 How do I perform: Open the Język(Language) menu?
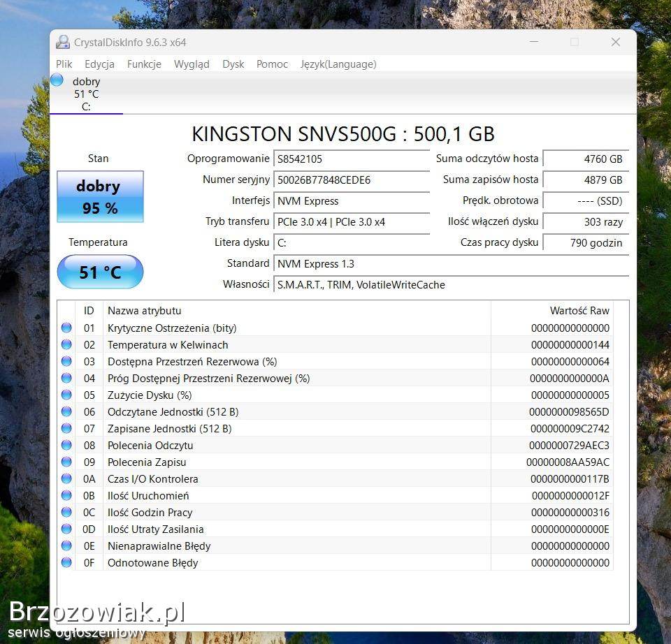(338, 64)
